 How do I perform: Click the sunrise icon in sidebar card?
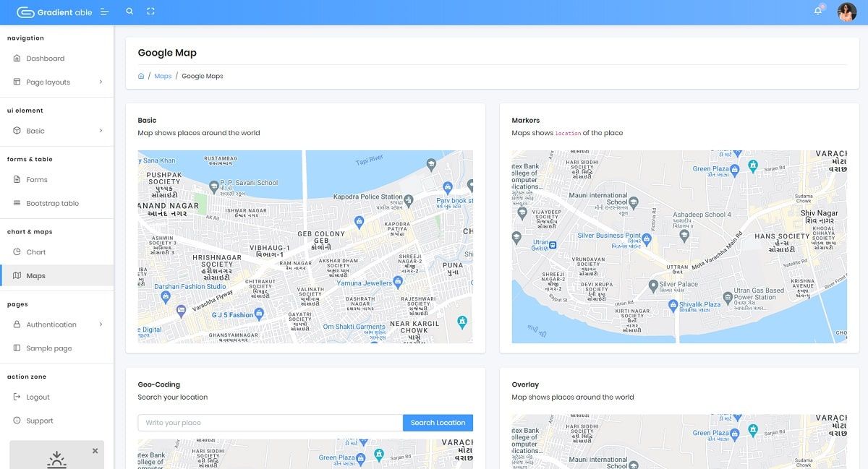[56, 460]
